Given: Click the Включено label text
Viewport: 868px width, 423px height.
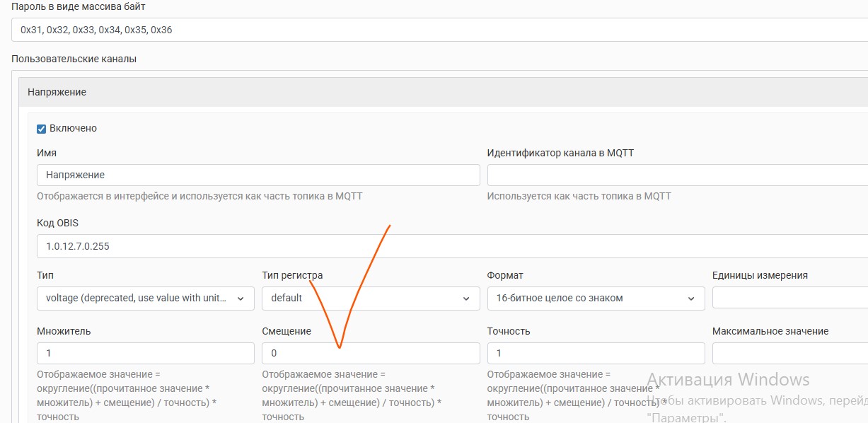Looking at the screenshot, I should (74, 129).
